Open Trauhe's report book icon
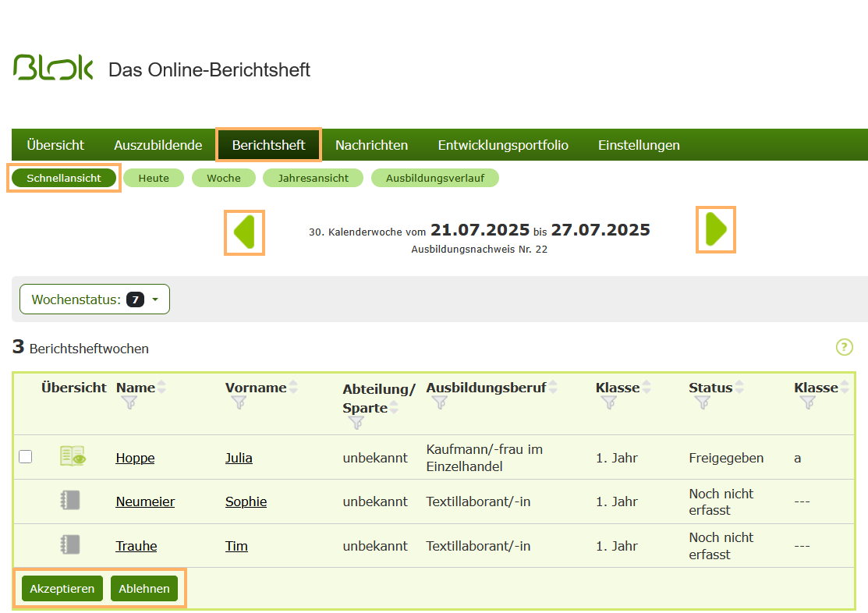Screen dimensions: 868x613 click(69, 545)
